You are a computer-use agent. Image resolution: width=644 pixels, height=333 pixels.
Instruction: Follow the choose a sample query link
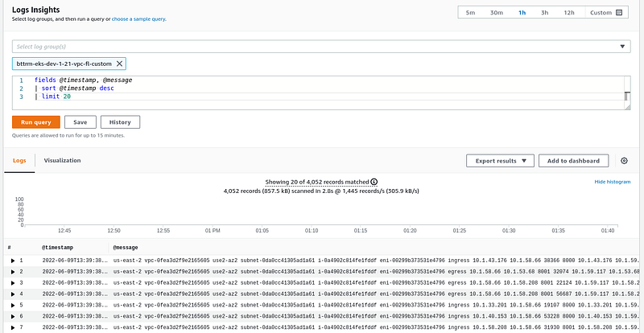point(138,18)
